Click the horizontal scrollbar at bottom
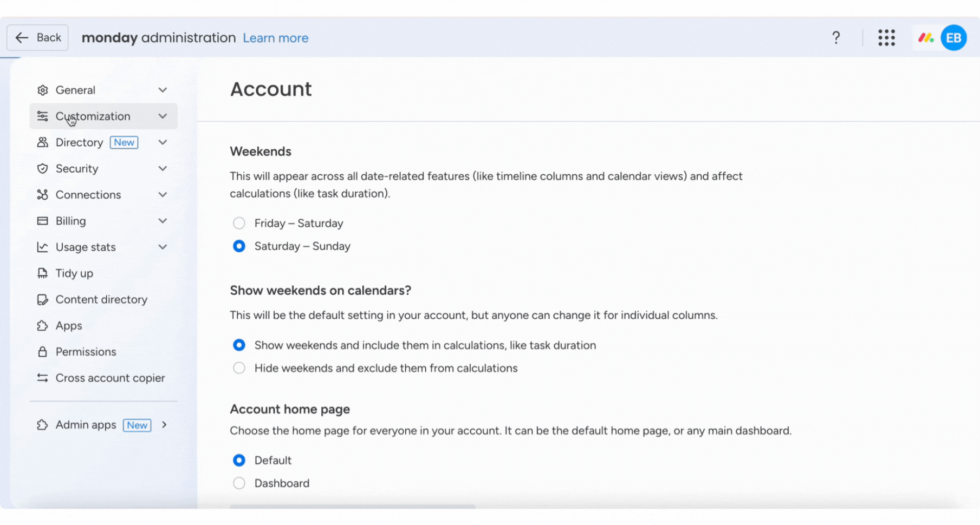 click(x=352, y=507)
